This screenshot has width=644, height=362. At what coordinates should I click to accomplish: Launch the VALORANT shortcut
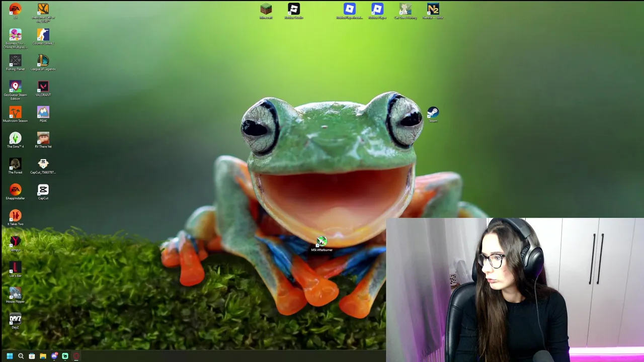tap(43, 86)
